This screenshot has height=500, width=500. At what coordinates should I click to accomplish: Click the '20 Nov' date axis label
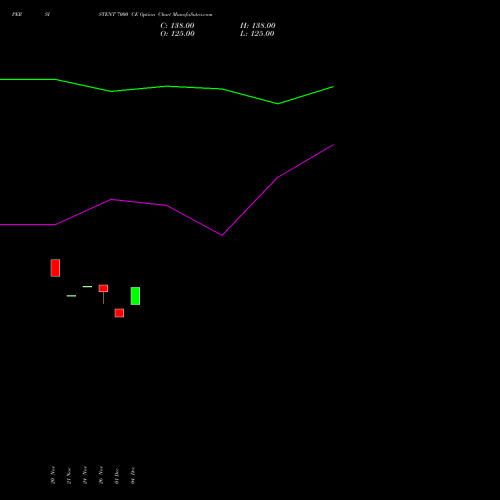point(53,475)
